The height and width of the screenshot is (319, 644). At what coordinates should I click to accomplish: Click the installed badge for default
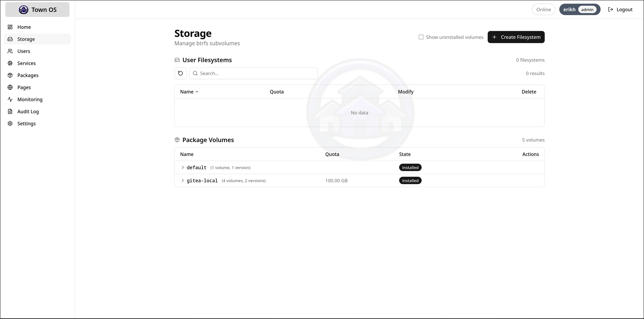(x=410, y=168)
